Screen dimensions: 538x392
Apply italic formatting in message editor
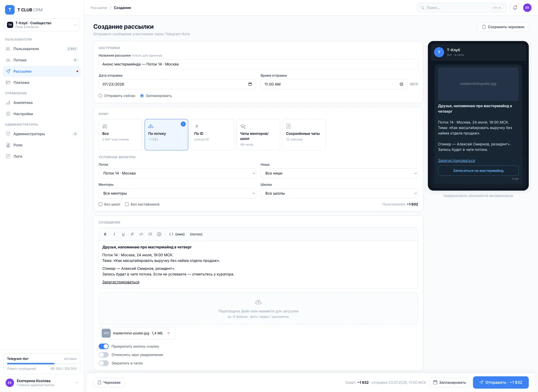(x=114, y=234)
